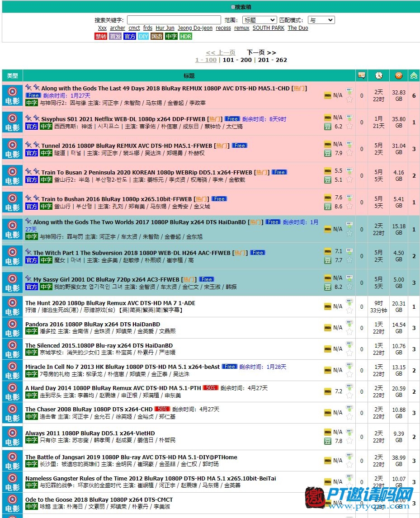The width and height of the screenshot is (420, 518).
Task: Bookmark Train To Busan 2 Peninsula with star
Action: (349, 180)
